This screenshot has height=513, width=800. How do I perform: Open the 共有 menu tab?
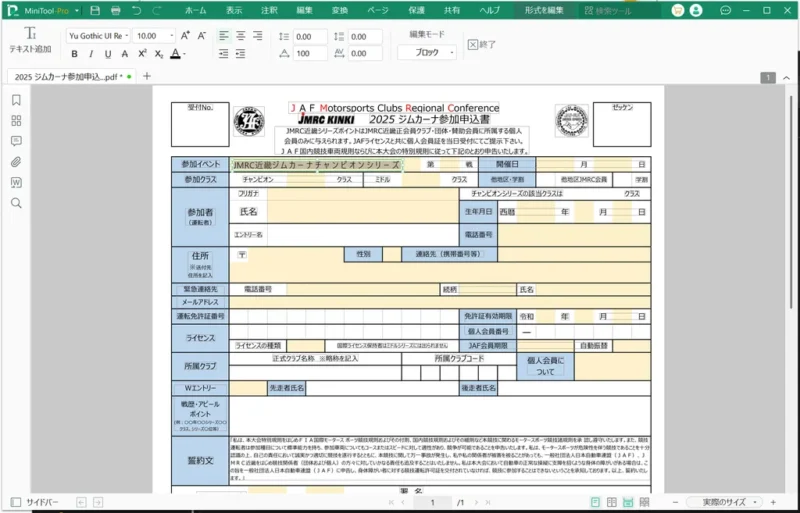(452, 10)
